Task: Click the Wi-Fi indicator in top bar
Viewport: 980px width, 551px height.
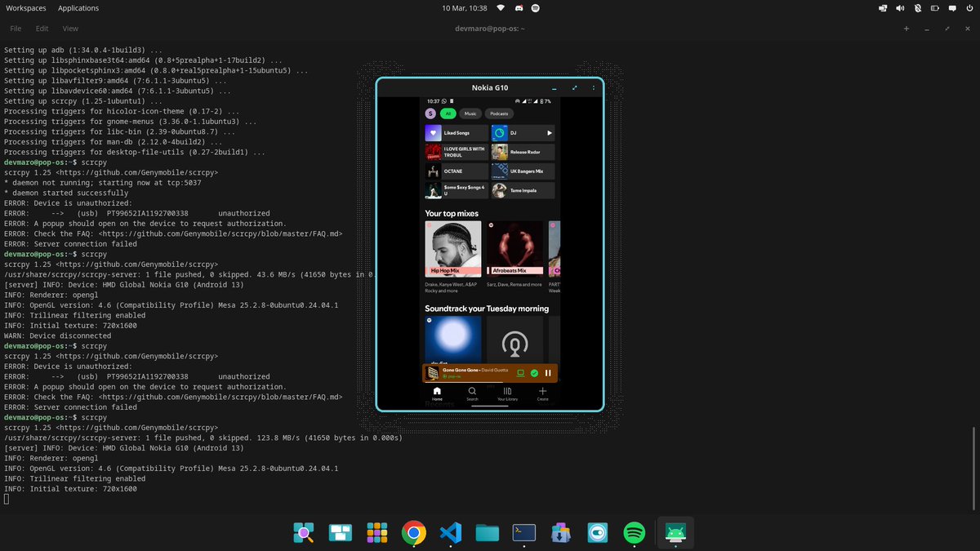Action: [501, 8]
